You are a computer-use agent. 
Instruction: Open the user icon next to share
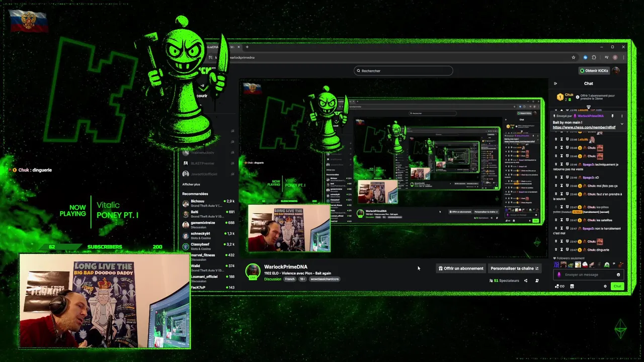pyautogui.click(x=537, y=281)
